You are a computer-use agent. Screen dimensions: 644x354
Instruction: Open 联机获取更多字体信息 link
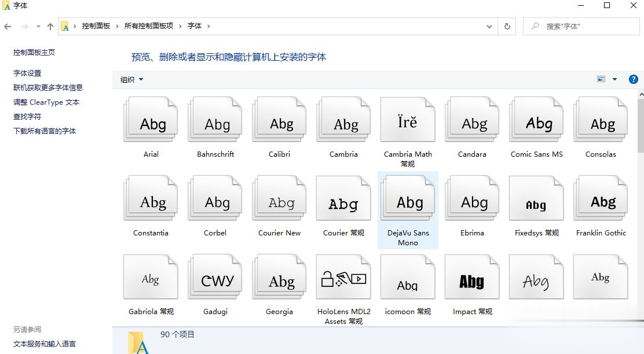pos(47,87)
